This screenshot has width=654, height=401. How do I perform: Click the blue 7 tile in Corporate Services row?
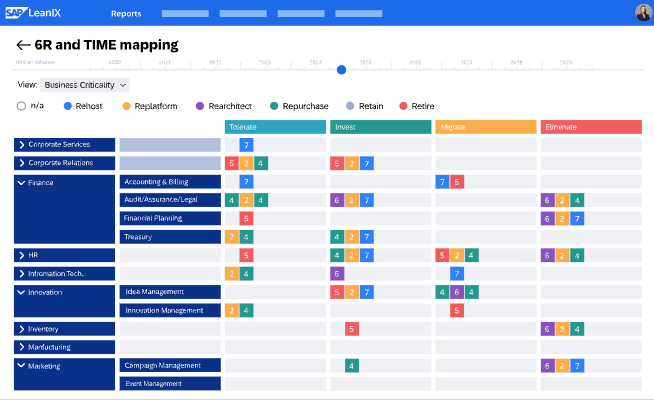246,145
